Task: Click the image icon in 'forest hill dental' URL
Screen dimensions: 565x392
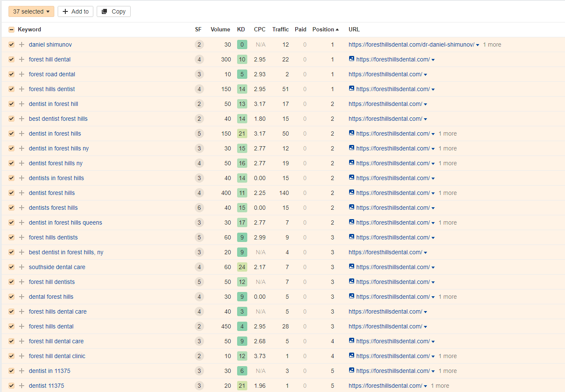Action: click(352, 59)
